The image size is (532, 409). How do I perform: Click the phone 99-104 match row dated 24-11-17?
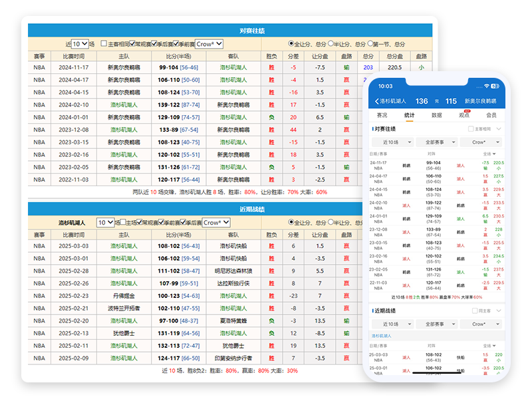(437, 166)
